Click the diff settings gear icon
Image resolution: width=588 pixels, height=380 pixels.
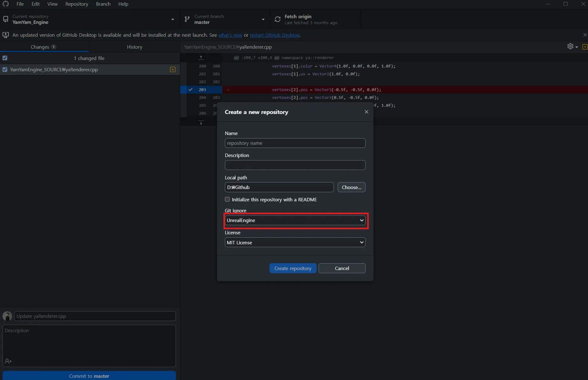click(570, 46)
